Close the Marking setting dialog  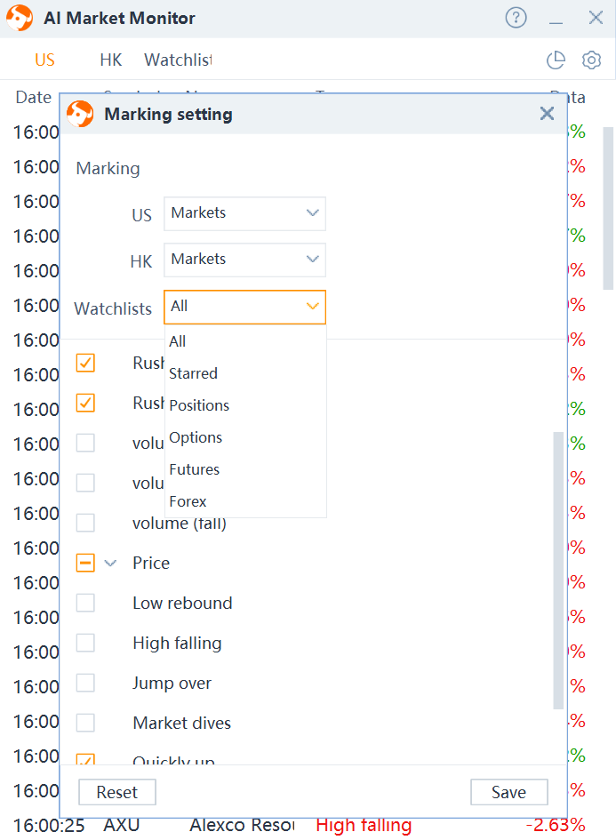[x=547, y=114]
